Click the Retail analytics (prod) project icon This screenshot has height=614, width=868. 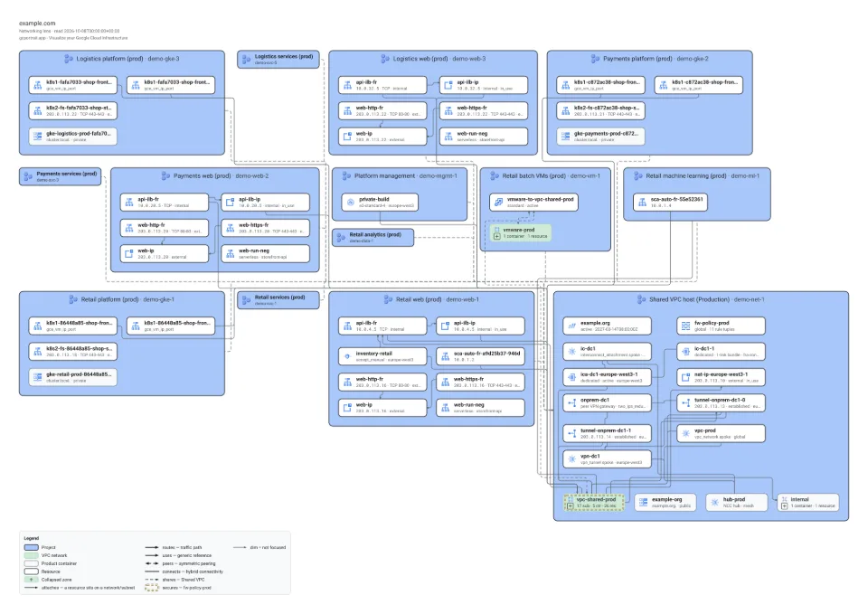pos(341,238)
